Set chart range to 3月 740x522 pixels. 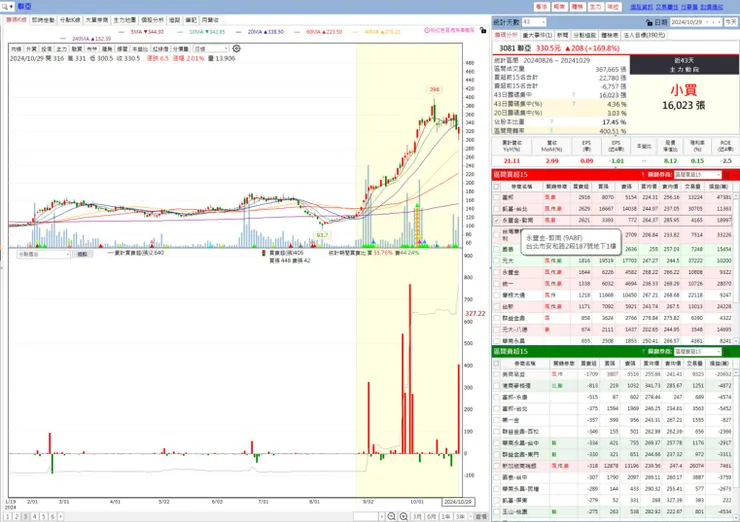[417, 516]
